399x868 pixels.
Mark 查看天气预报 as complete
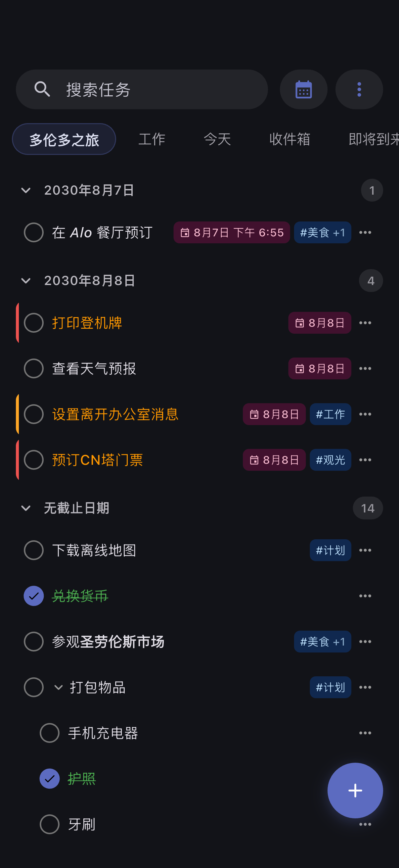pos(34,368)
